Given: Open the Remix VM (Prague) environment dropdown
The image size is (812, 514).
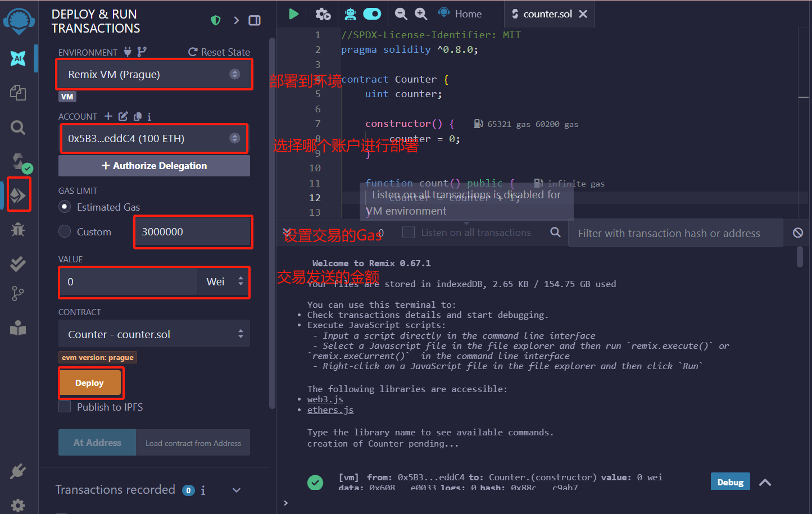Looking at the screenshot, I should [x=154, y=74].
